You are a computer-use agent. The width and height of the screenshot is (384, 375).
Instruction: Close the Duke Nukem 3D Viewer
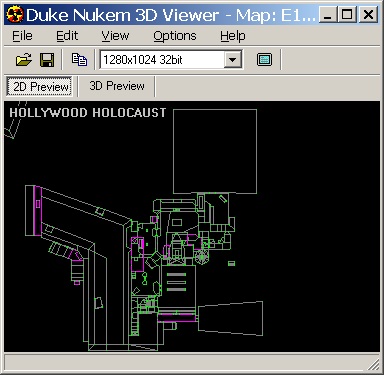click(368, 15)
